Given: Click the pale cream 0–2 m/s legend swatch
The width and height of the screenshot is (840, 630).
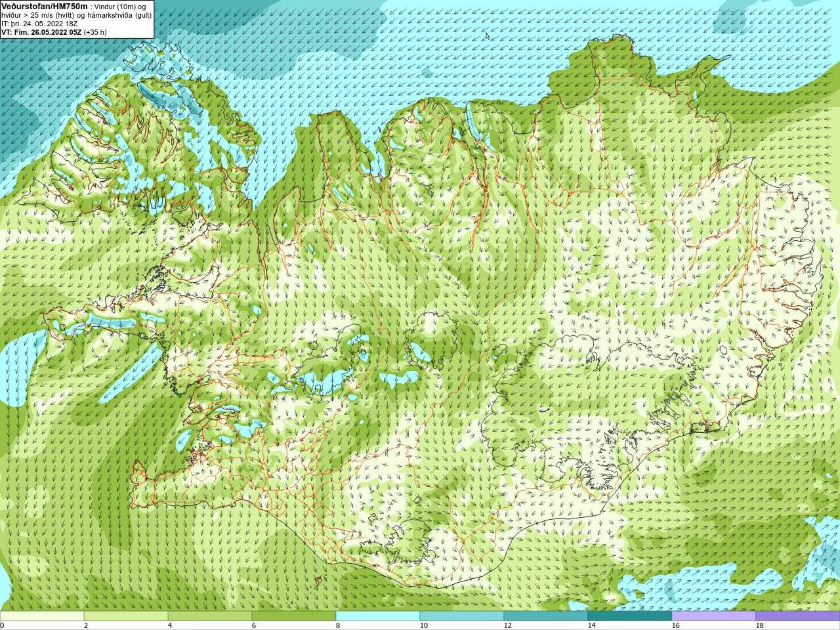Looking at the screenshot, I should pyautogui.click(x=42, y=616).
